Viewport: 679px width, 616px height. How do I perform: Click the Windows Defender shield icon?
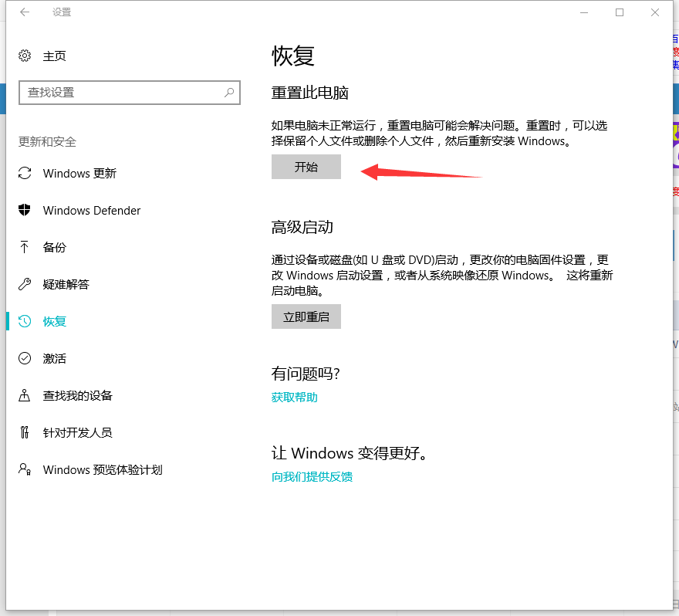(x=25, y=210)
